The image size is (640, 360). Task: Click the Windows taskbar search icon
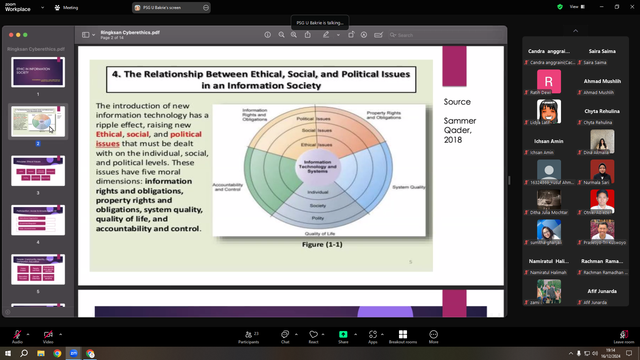click(24, 353)
